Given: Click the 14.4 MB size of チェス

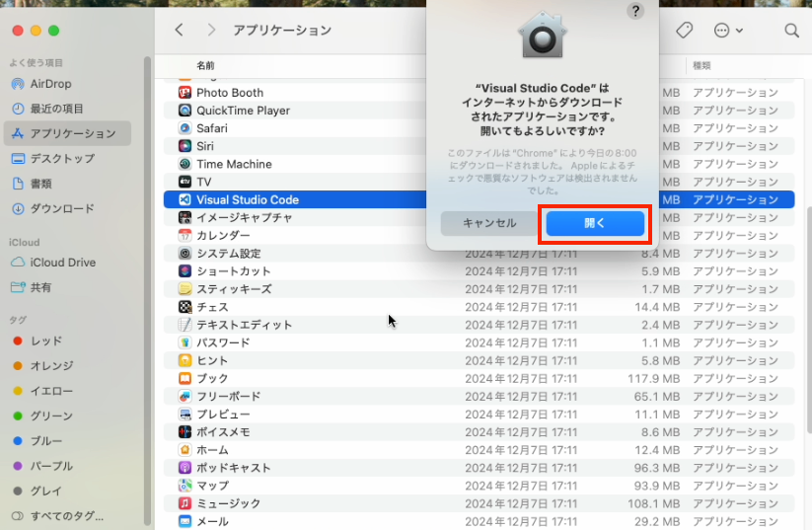Looking at the screenshot, I should pos(657,307).
